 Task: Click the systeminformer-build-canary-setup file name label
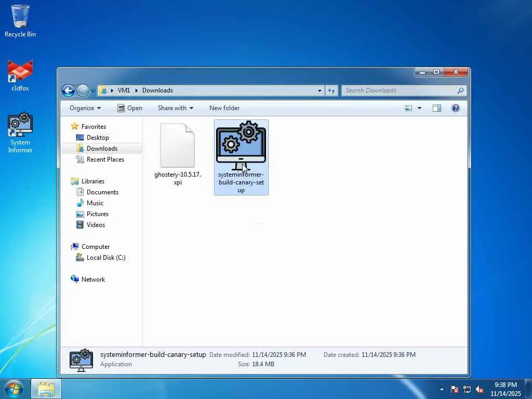pyautogui.click(x=241, y=182)
